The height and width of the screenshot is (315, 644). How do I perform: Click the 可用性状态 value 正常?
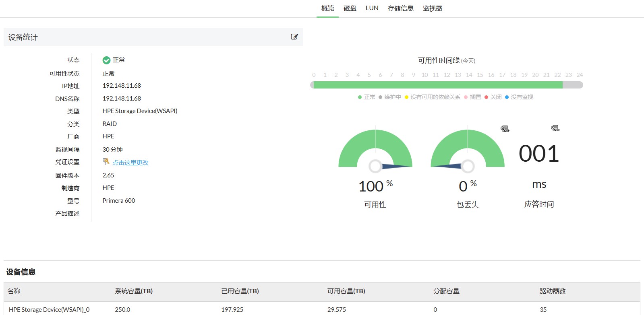click(109, 74)
